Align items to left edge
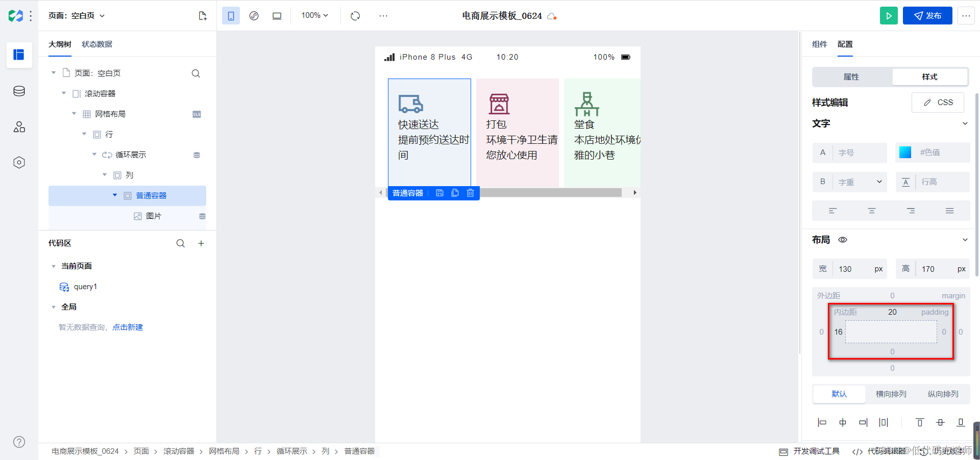This screenshot has height=460, width=980. 822,422
